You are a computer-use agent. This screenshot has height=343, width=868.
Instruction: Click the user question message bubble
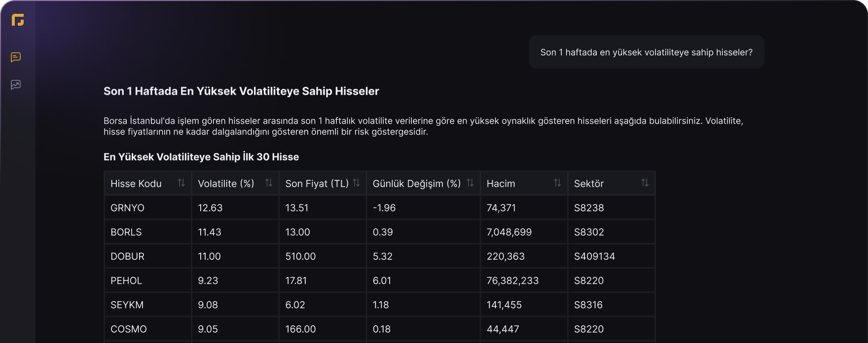(x=647, y=52)
